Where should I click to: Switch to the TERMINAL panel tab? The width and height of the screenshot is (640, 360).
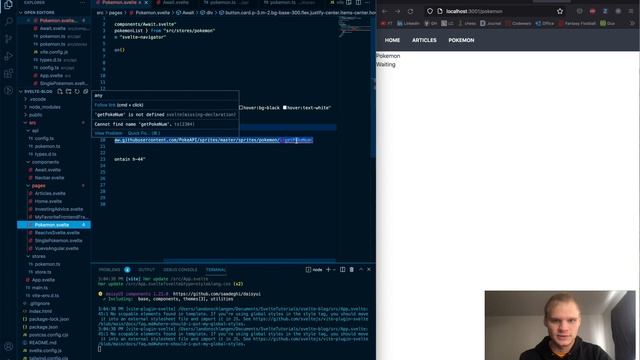point(216,270)
